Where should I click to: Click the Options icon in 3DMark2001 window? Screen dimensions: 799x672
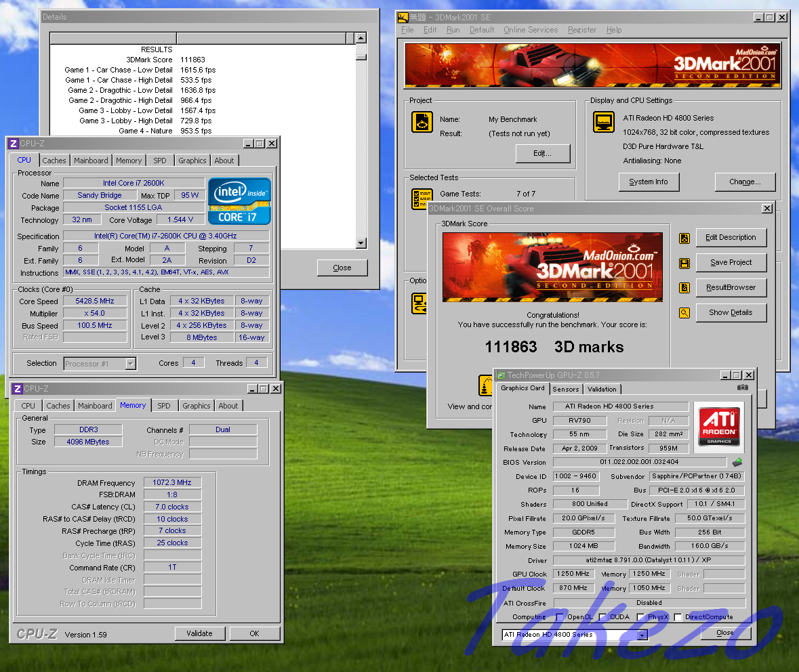[x=419, y=304]
